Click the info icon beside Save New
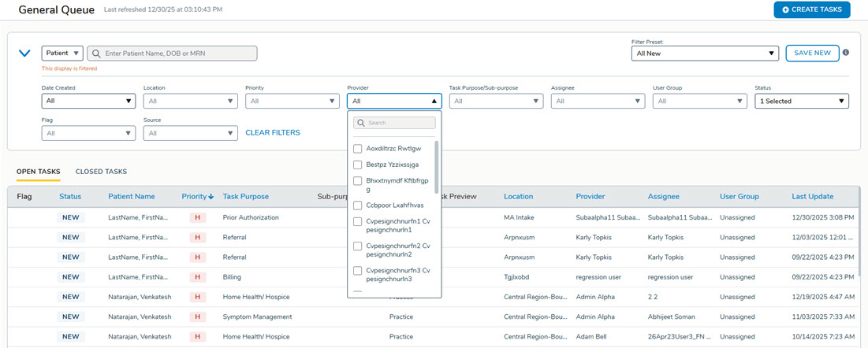The image size is (868, 348). [846, 53]
